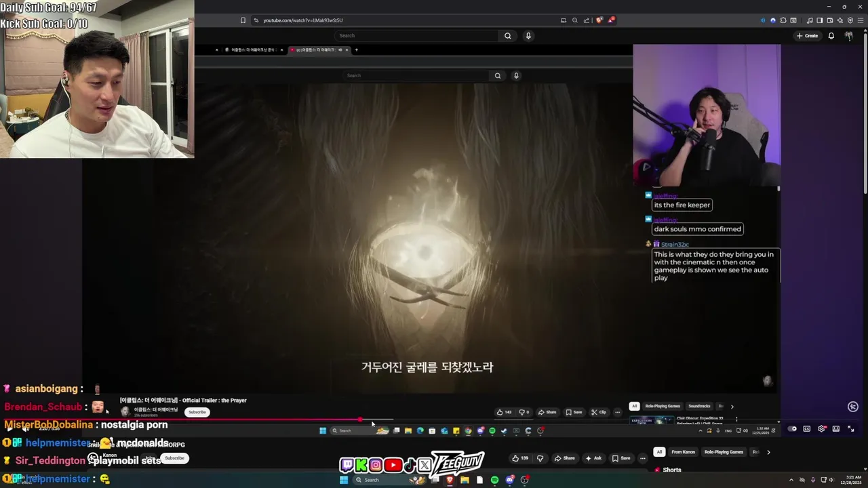The width and height of the screenshot is (868, 488).
Task: Open the Brave Shields lion icon
Action: [599, 20]
